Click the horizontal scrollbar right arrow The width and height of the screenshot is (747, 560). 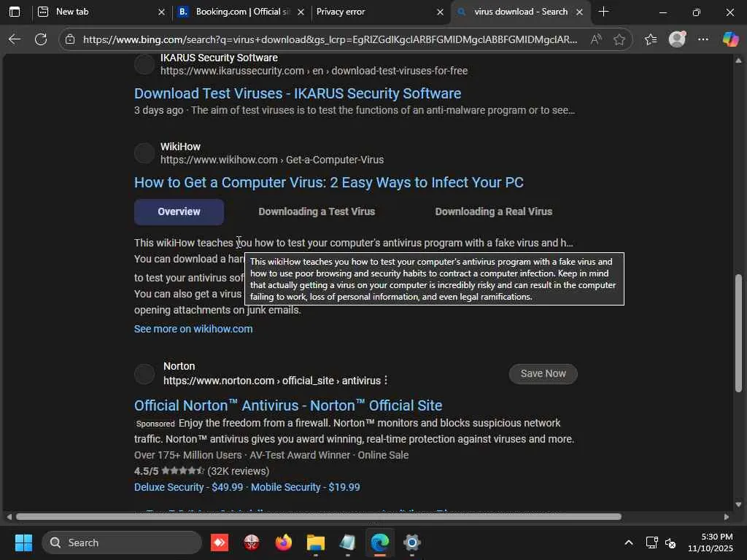726,517
